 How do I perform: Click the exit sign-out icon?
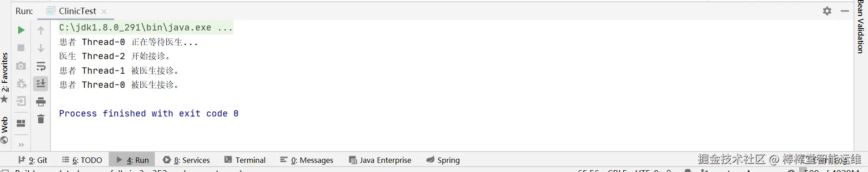[x=21, y=101]
